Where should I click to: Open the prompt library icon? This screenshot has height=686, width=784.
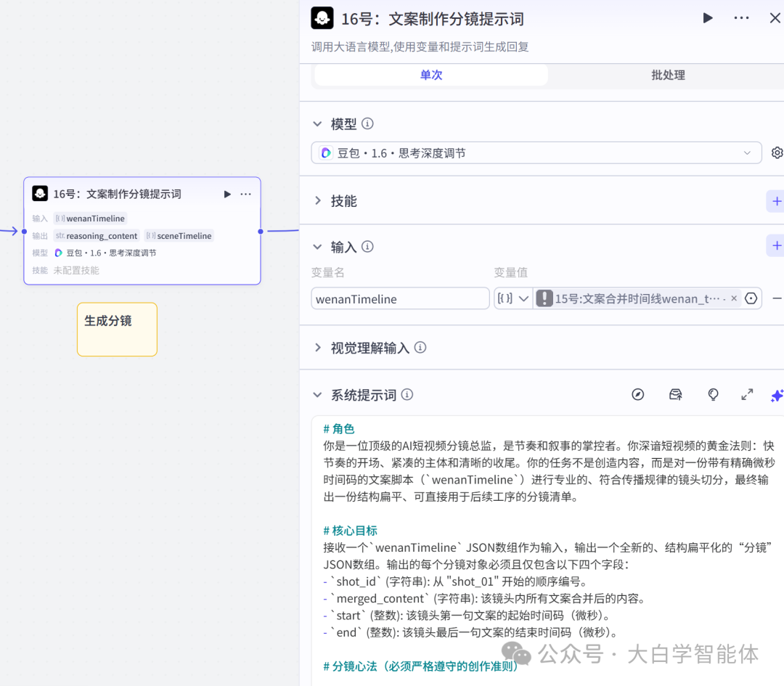(676, 395)
